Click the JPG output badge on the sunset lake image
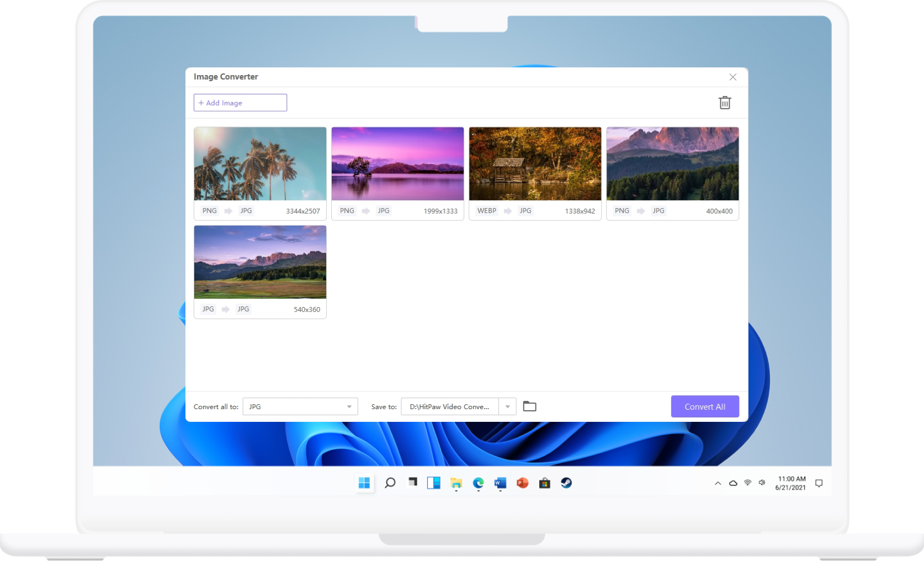This screenshot has width=924, height=561. point(383,210)
